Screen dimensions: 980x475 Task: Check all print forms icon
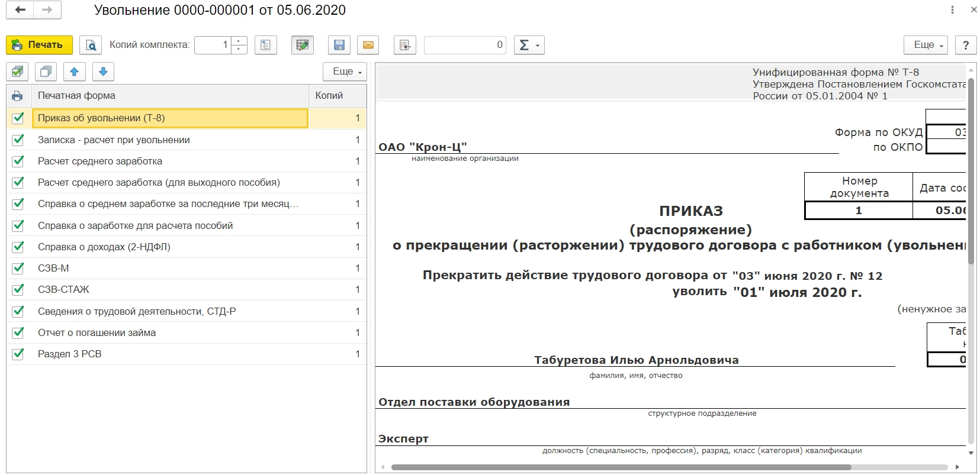[x=18, y=72]
